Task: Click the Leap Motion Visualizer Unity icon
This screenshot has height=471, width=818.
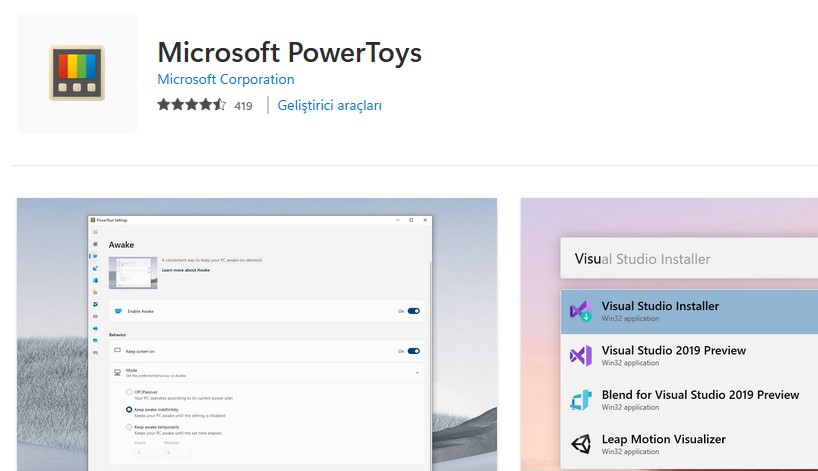Action: 581,444
